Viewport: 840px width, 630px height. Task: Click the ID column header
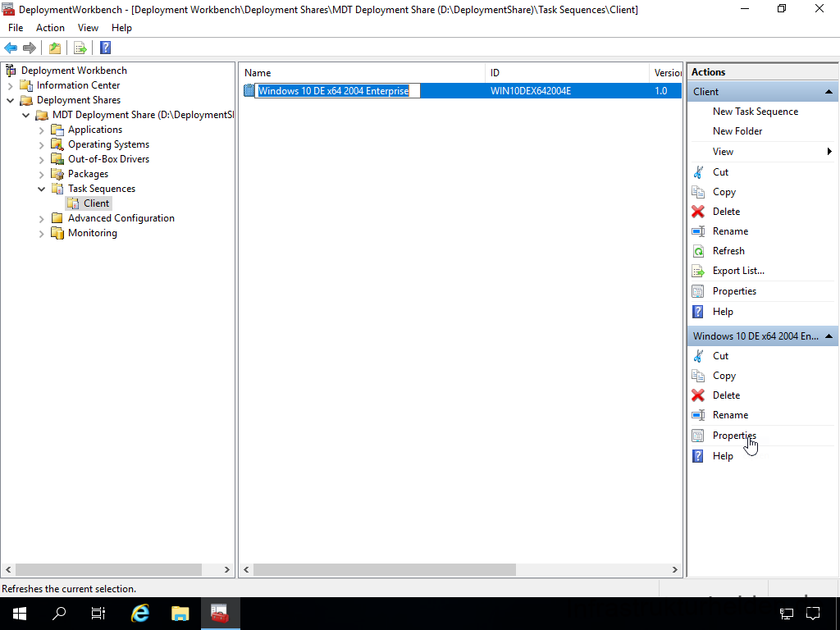click(568, 73)
